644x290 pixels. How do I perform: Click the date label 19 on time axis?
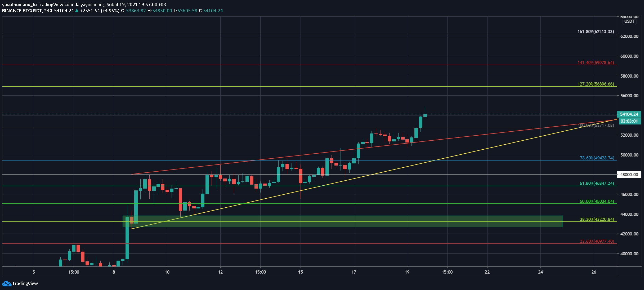(x=407, y=272)
